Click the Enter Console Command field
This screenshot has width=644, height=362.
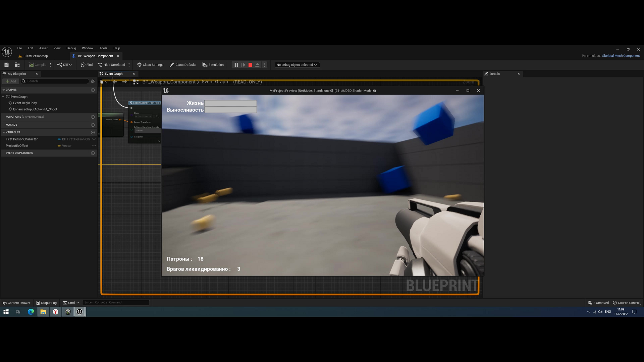pyautogui.click(x=116, y=302)
